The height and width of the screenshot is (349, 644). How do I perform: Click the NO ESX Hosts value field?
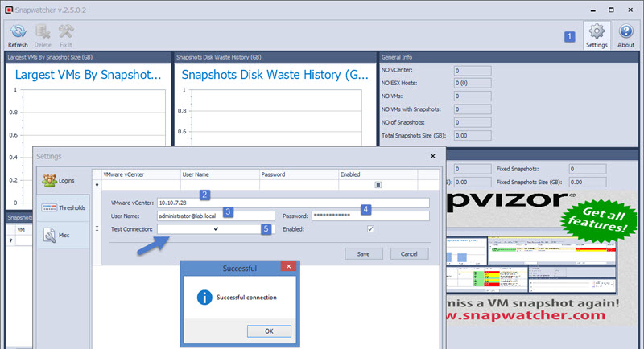[473, 84]
